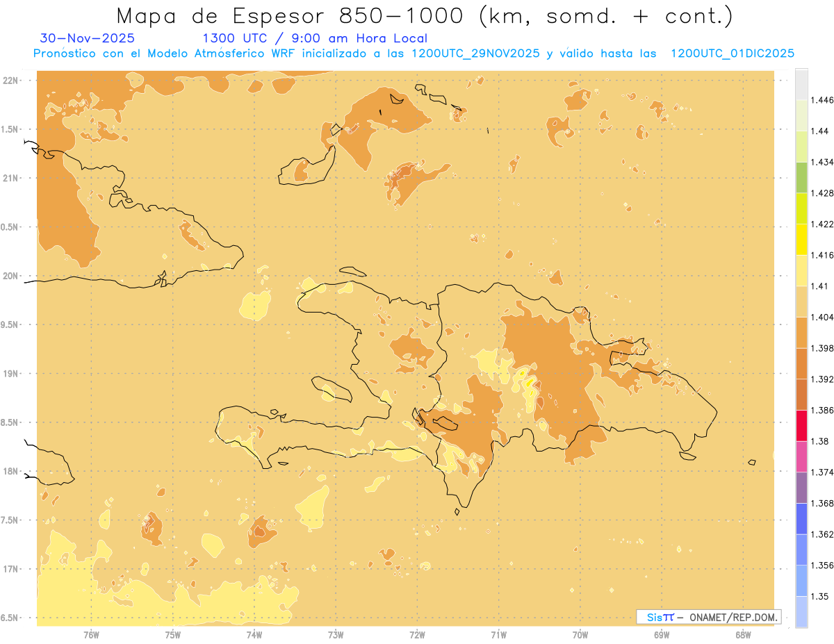The image size is (834, 644).
Task: Click the '21N' latitude label
Action: 10,178
